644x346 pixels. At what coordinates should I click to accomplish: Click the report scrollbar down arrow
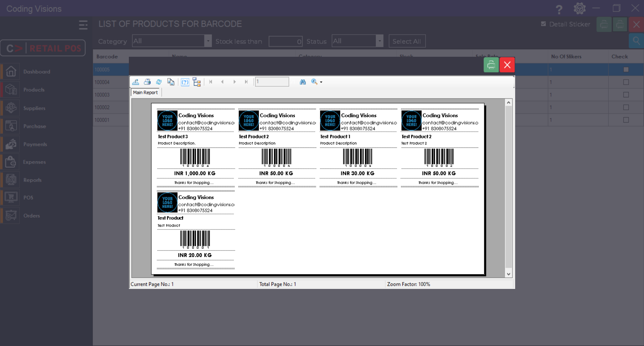[509, 274]
